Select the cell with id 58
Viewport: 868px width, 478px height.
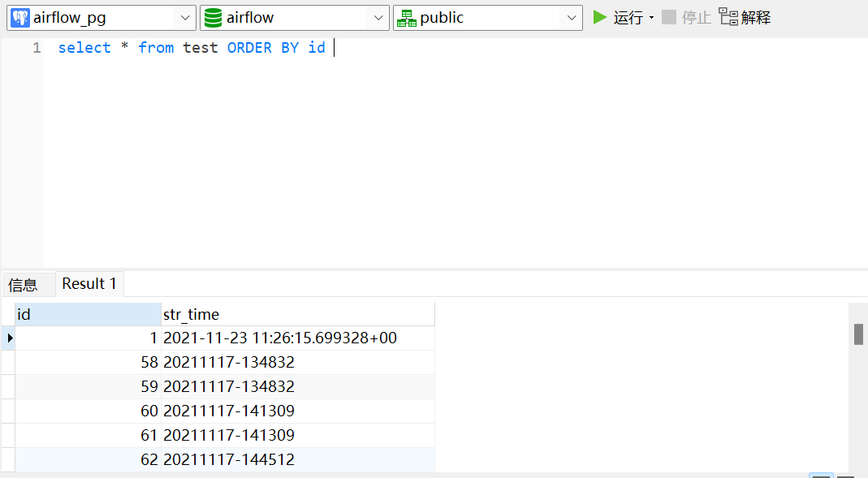tap(88, 362)
